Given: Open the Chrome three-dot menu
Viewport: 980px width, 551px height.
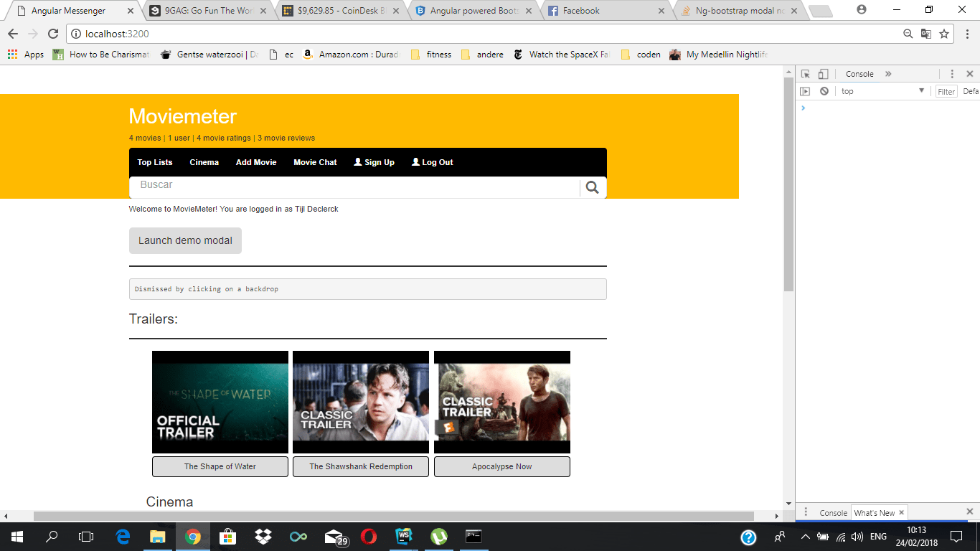Looking at the screenshot, I should (966, 34).
